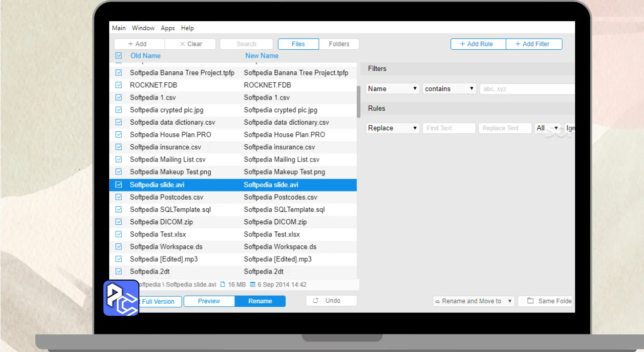
Task: Click the file size icon in status bar
Action: pos(223,285)
